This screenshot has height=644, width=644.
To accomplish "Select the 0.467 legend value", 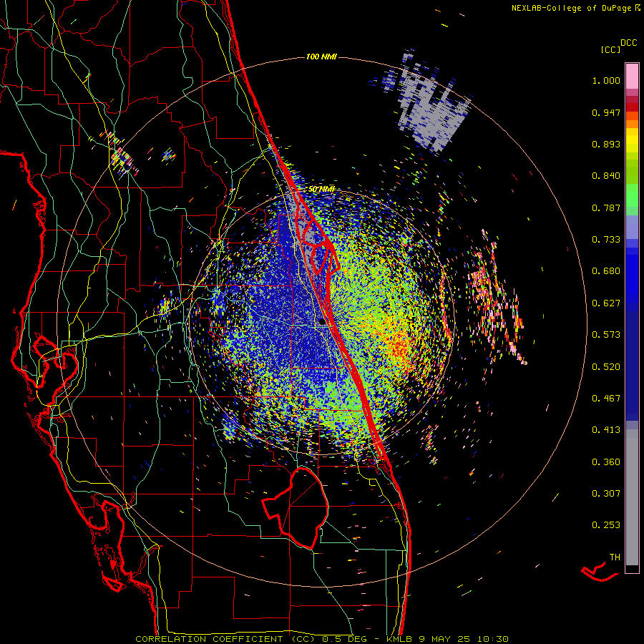I will point(606,399).
